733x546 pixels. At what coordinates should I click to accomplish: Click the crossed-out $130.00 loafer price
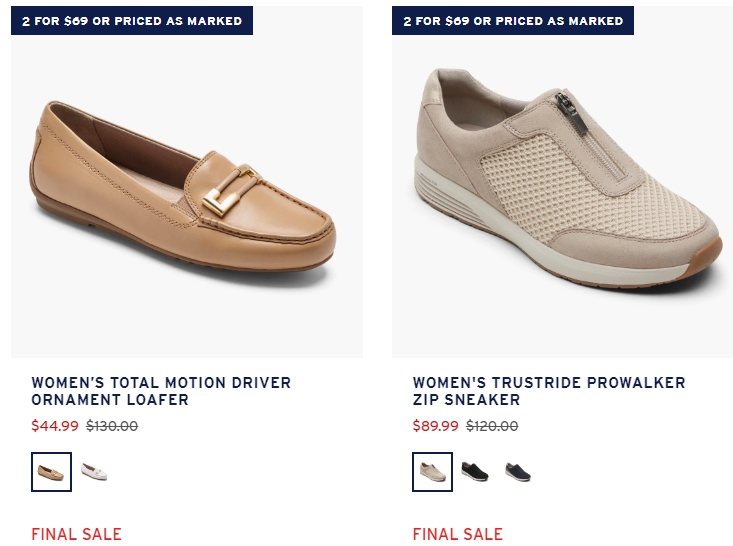point(112,426)
